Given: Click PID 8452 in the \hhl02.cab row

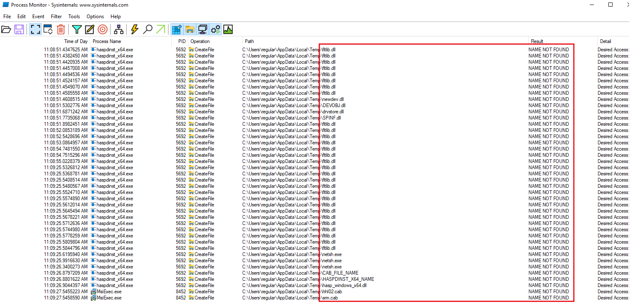Looking at the screenshot, I should coord(181,292).
